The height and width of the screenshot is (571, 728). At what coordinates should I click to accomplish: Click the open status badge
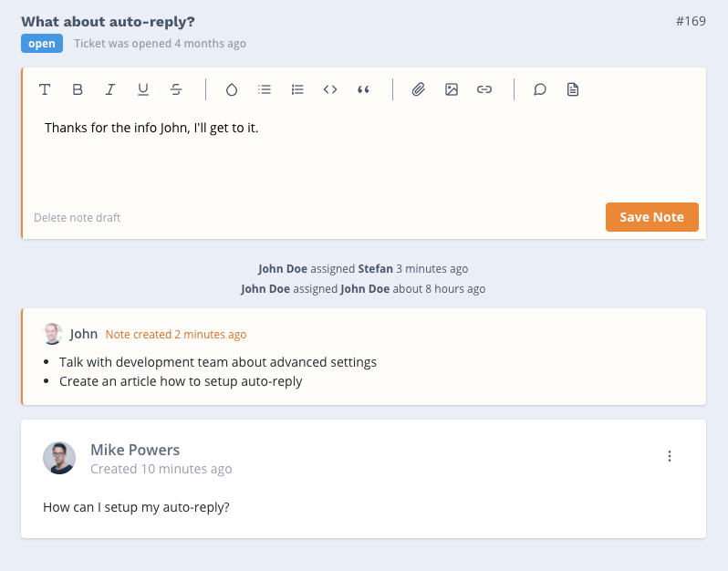tap(42, 43)
